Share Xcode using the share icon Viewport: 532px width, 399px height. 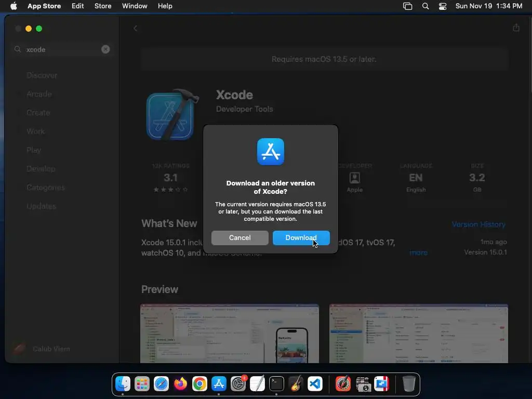[x=516, y=28]
